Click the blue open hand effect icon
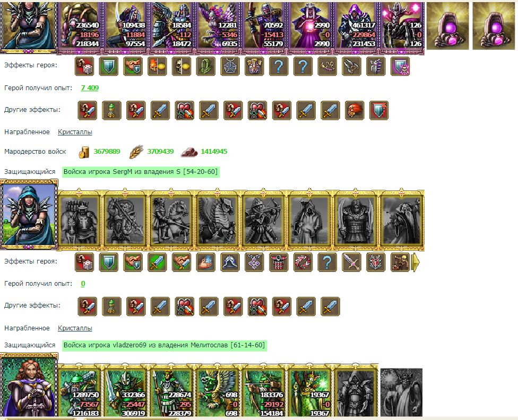 pyautogui.click(x=206, y=262)
